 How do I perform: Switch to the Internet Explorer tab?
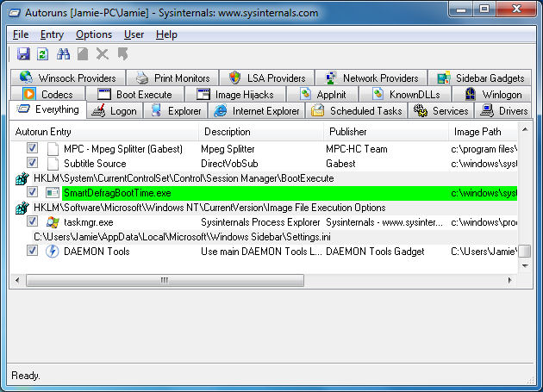point(256,111)
